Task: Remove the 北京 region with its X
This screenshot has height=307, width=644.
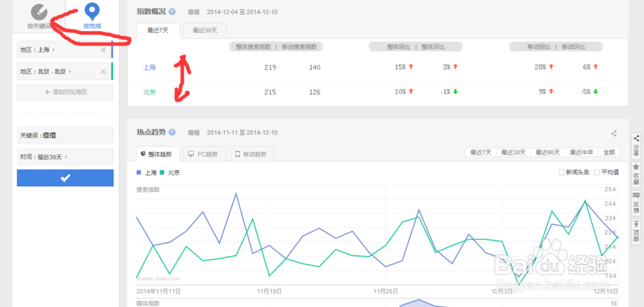Action: 104,72
